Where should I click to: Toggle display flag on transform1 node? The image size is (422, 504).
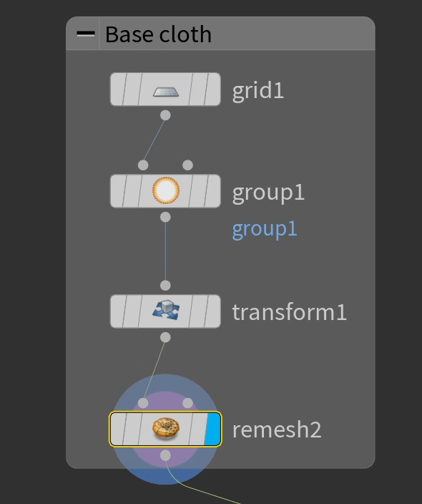pyautogui.click(x=214, y=311)
